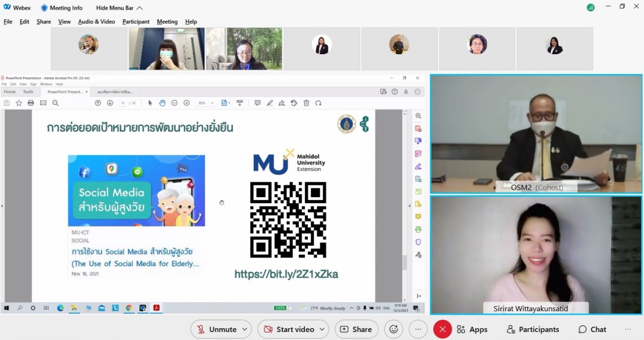The height and width of the screenshot is (340, 644).
Task: Click the Acrobat zoom out minus icon
Action: [x=174, y=103]
